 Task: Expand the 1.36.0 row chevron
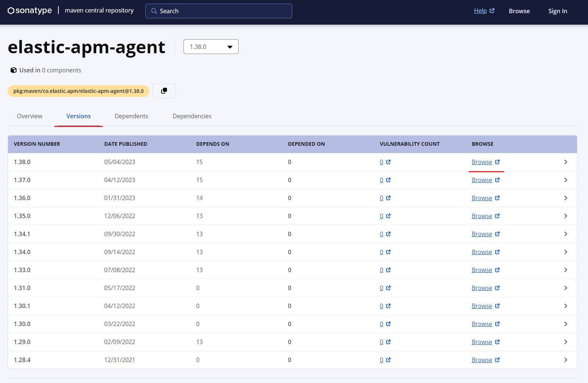[566, 198]
